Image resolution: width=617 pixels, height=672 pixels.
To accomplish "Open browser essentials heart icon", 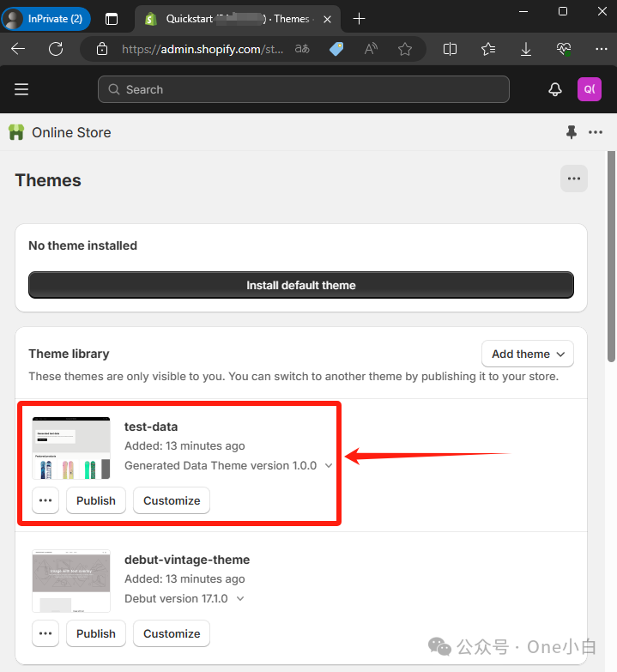I will click(564, 49).
